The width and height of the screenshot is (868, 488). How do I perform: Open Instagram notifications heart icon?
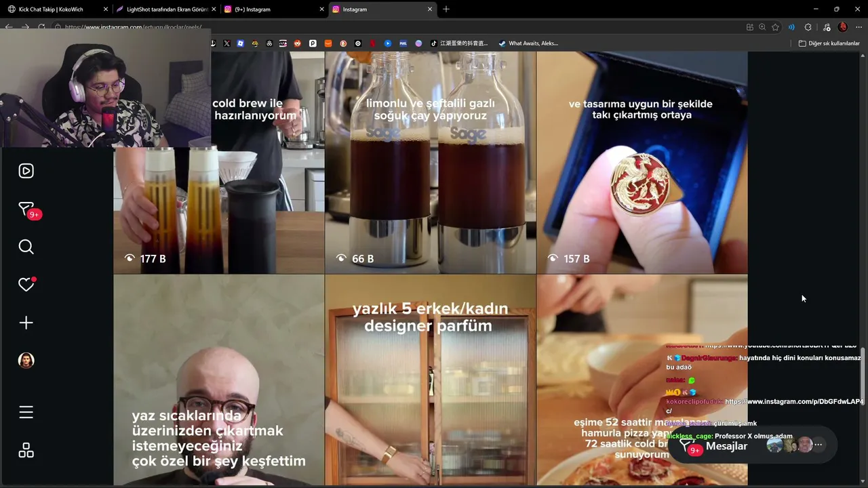coord(26,285)
